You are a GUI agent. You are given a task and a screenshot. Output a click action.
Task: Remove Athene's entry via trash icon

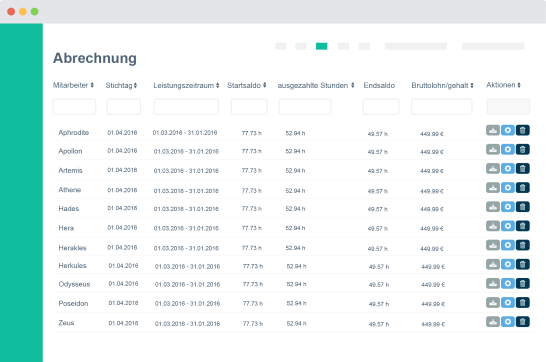(x=523, y=188)
